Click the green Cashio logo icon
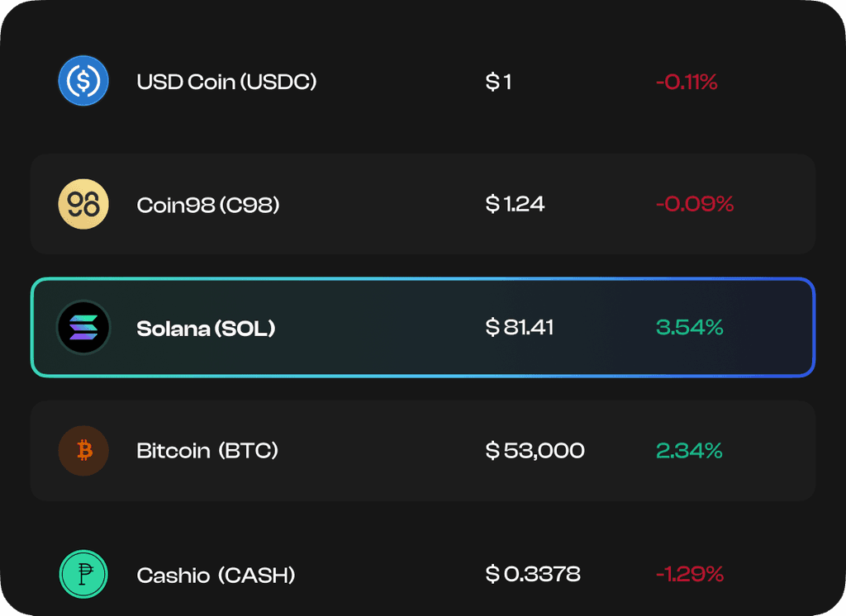846x616 pixels. [x=83, y=574]
